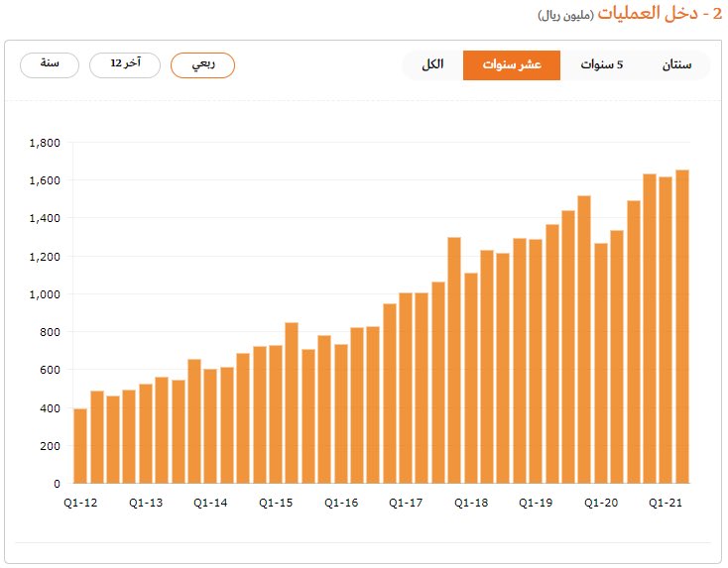The height and width of the screenshot is (568, 728).
Task: Click the x-axis label Q1-17
Action: pyautogui.click(x=406, y=503)
